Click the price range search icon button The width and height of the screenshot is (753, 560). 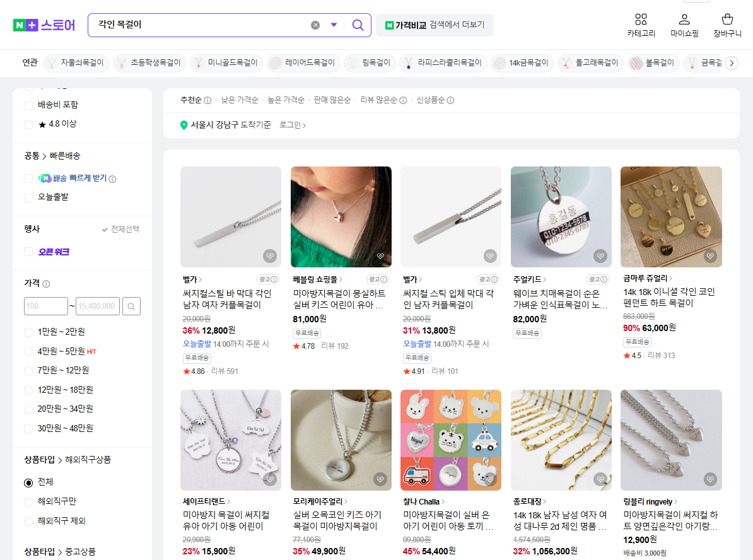(x=131, y=306)
